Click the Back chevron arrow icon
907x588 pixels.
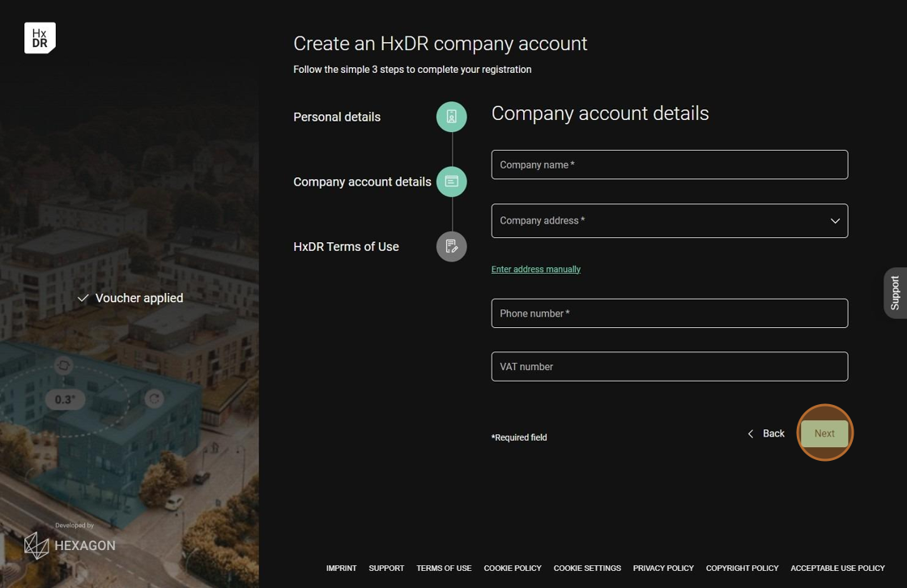tap(750, 433)
